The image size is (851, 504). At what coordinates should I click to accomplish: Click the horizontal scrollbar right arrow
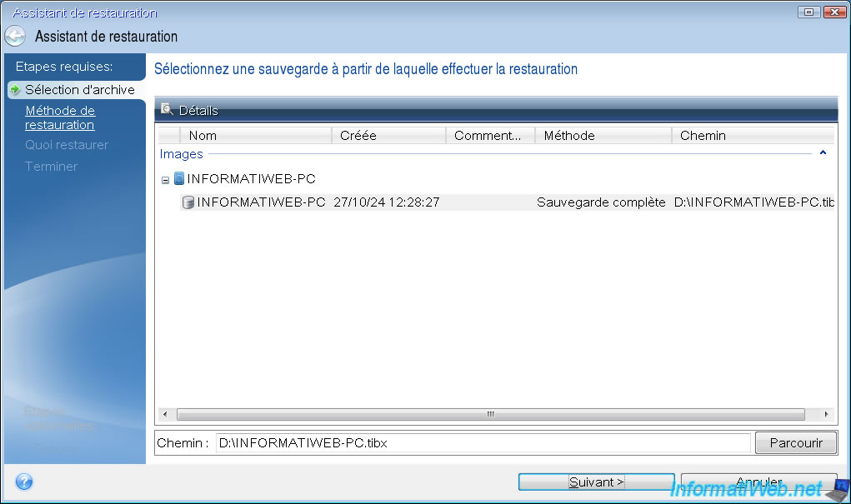click(x=826, y=414)
